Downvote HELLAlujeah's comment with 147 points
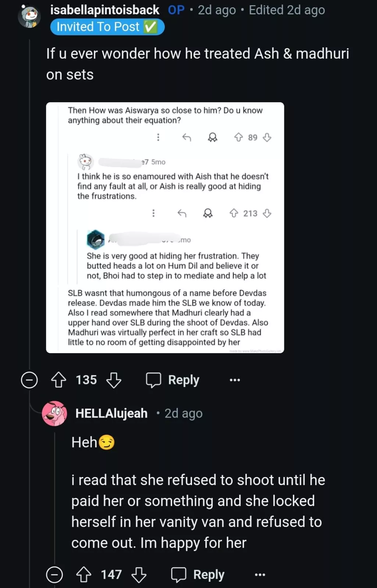 [139, 574]
